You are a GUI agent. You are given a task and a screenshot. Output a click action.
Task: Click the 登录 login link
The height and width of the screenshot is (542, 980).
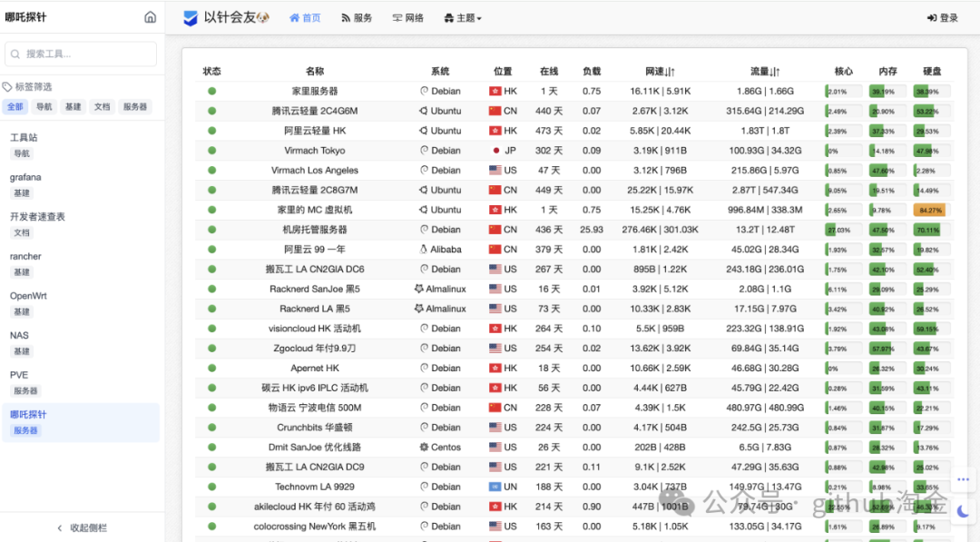click(x=943, y=18)
